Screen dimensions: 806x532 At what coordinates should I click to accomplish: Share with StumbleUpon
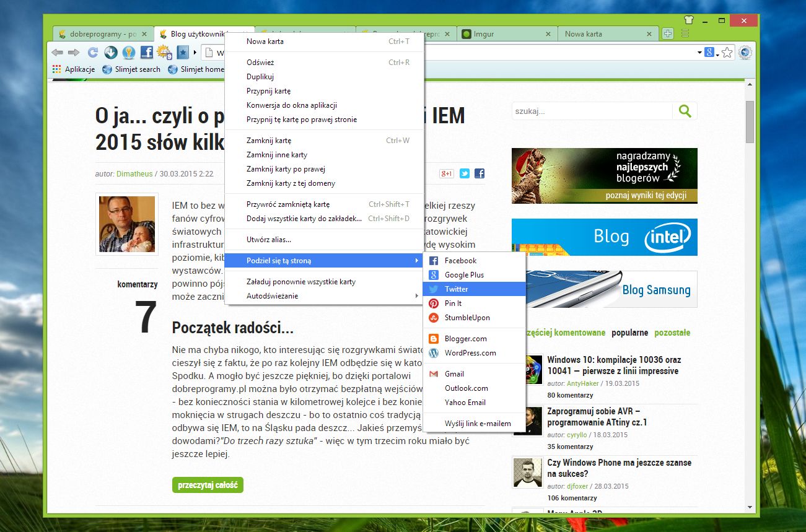click(474, 318)
